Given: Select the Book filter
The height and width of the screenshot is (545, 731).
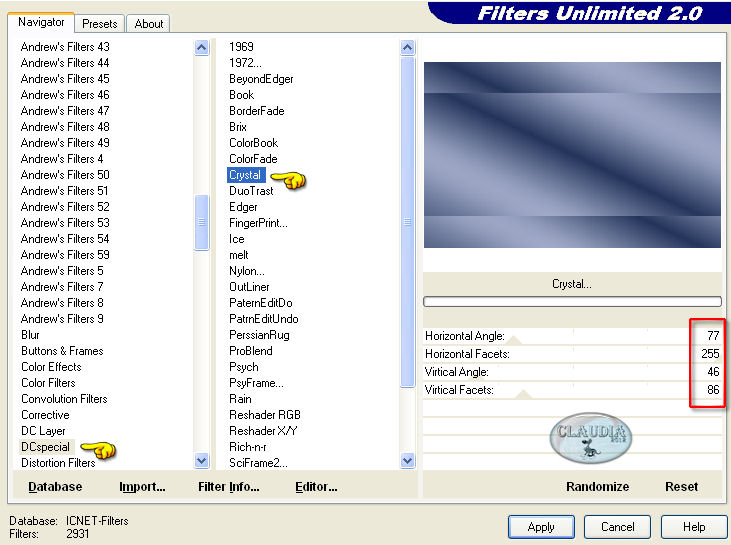Looking at the screenshot, I should (x=241, y=95).
